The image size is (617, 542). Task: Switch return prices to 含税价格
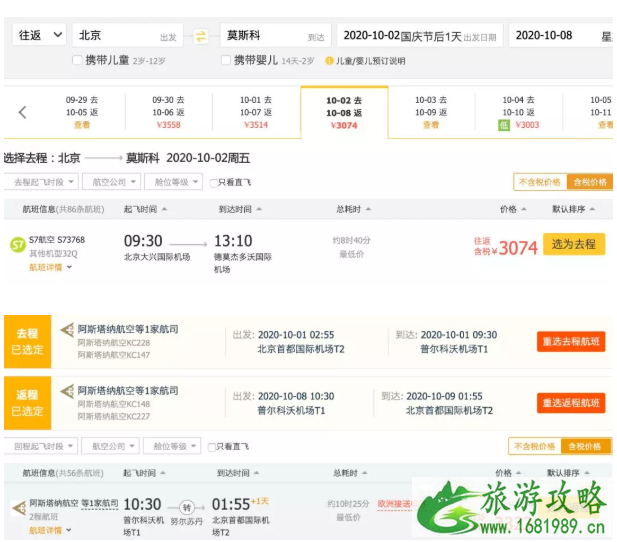pyautogui.click(x=585, y=446)
